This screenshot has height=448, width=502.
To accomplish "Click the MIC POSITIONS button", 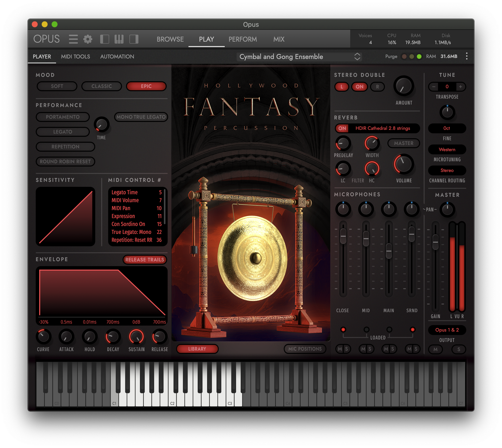I will (x=305, y=349).
